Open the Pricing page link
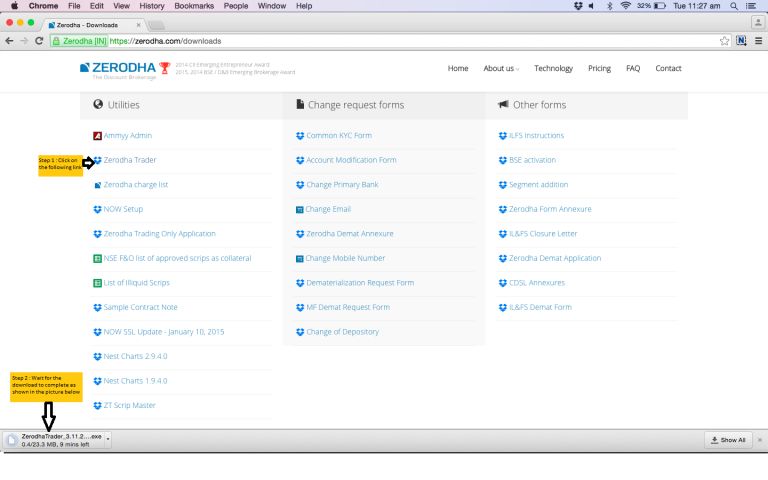Screen dimensions: 768x480 599,68
